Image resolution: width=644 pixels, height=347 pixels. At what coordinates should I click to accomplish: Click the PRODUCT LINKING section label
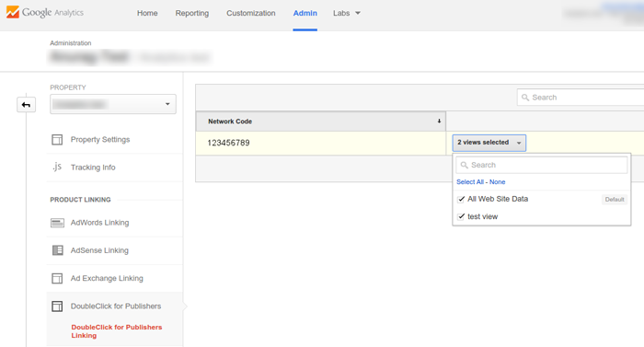coord(81,200)
